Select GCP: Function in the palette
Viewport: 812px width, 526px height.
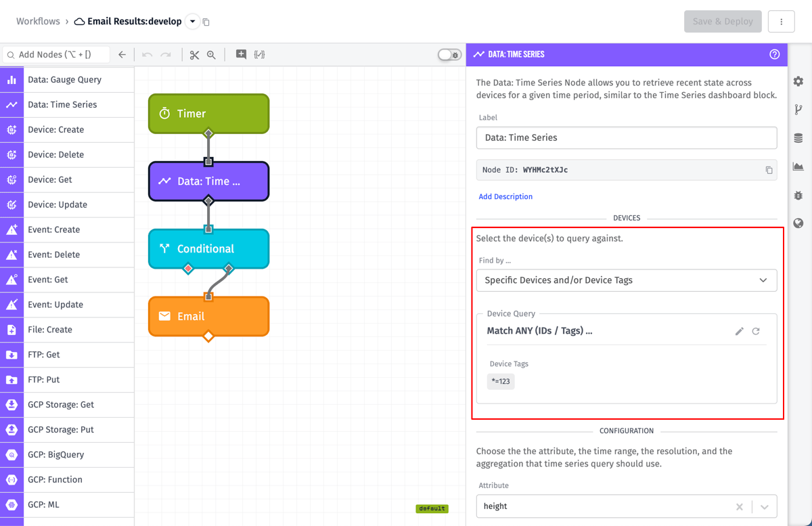67,480
